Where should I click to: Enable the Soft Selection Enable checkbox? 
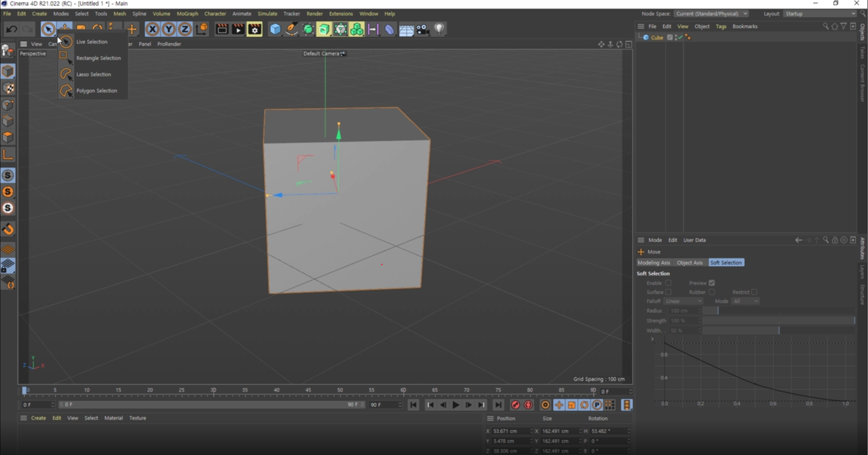coord(668,283)
